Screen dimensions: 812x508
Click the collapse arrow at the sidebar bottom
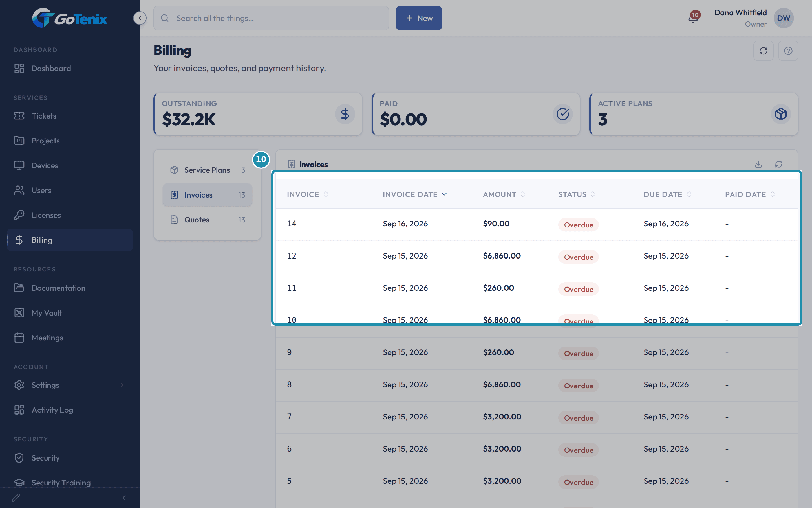click(x=124, y=498)
